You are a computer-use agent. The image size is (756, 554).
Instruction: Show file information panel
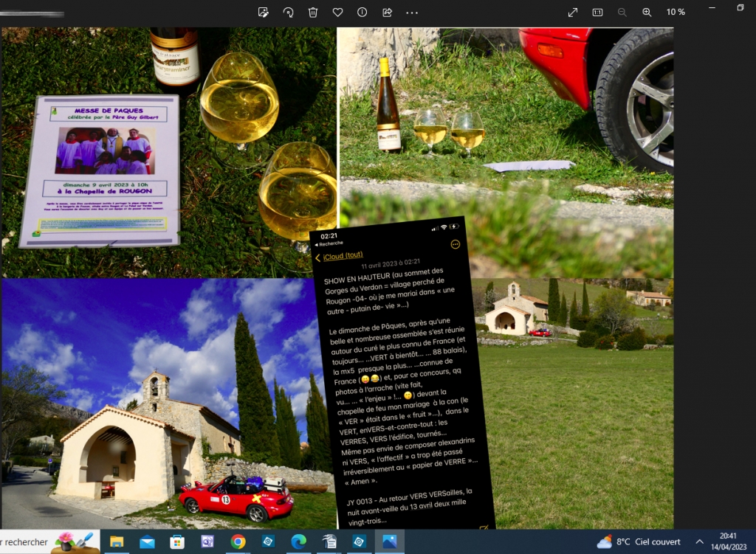pos(362,13)
